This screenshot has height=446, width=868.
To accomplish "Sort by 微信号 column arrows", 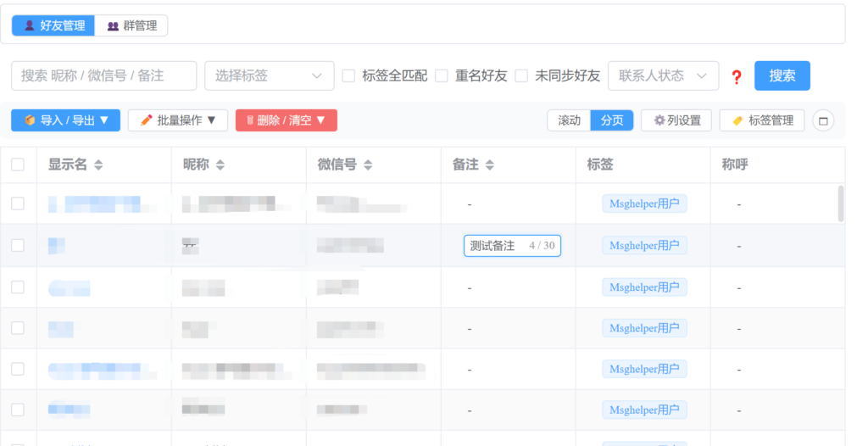I will coord(368,165).
